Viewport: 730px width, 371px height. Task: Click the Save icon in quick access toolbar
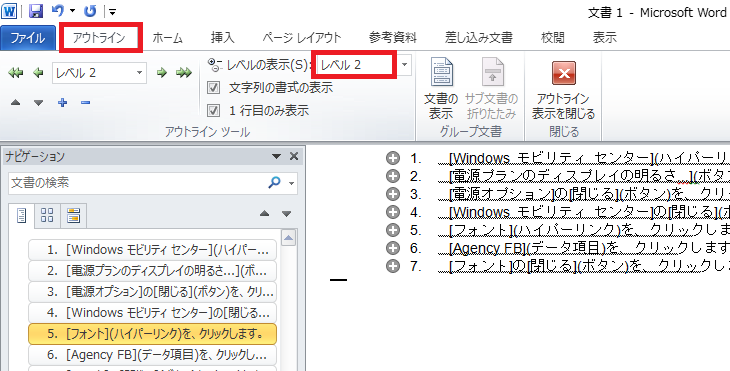click(x=36, y=11)
